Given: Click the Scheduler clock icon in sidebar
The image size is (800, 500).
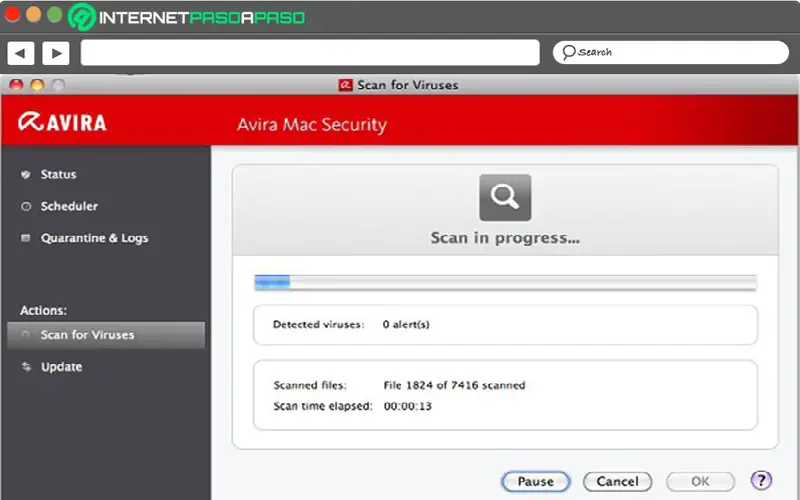Looking at the screenshot, I should click(x=26, y=207).
